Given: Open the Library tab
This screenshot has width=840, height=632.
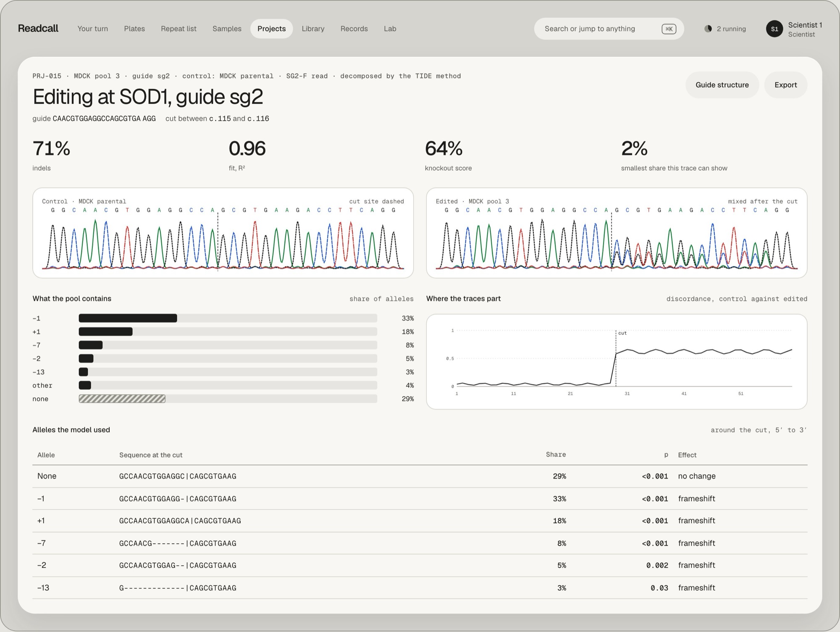Looking at the screenshot, I should [313, 29].
